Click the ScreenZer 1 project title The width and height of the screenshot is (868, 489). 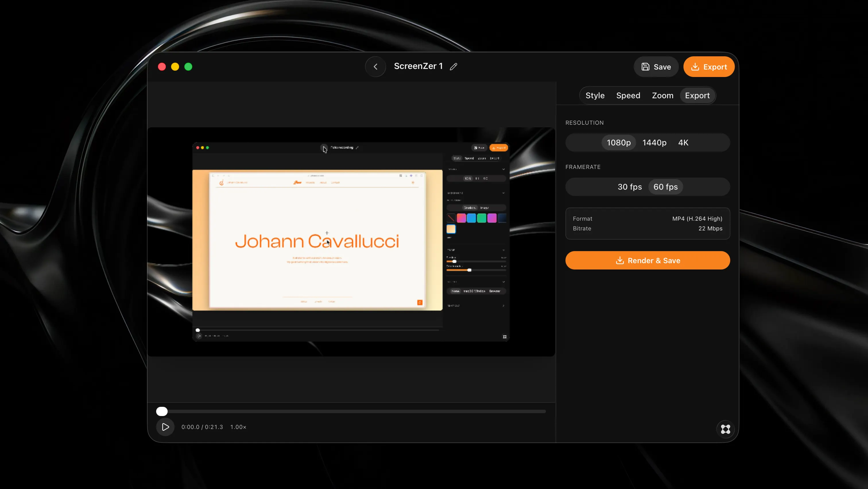(418, 66)
